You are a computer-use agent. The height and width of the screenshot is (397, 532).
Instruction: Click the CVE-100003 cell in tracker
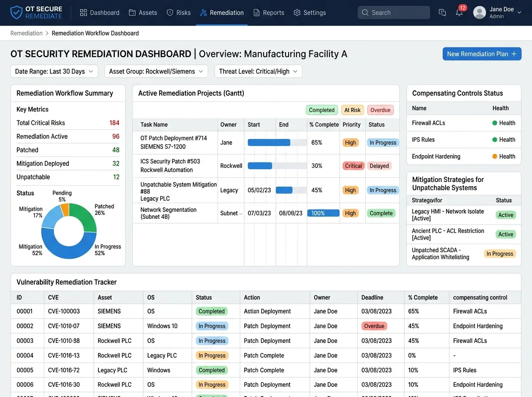click(x=64, y=311)
